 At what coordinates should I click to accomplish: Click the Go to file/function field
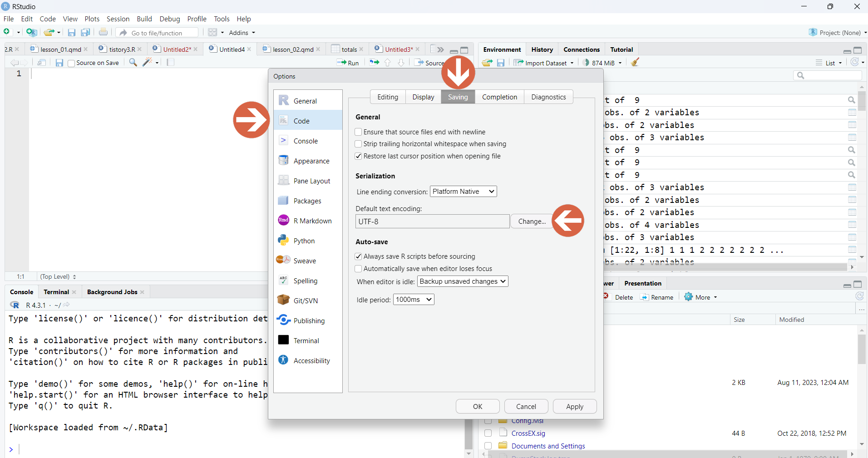pyautogui.click(x=157, y=33)
